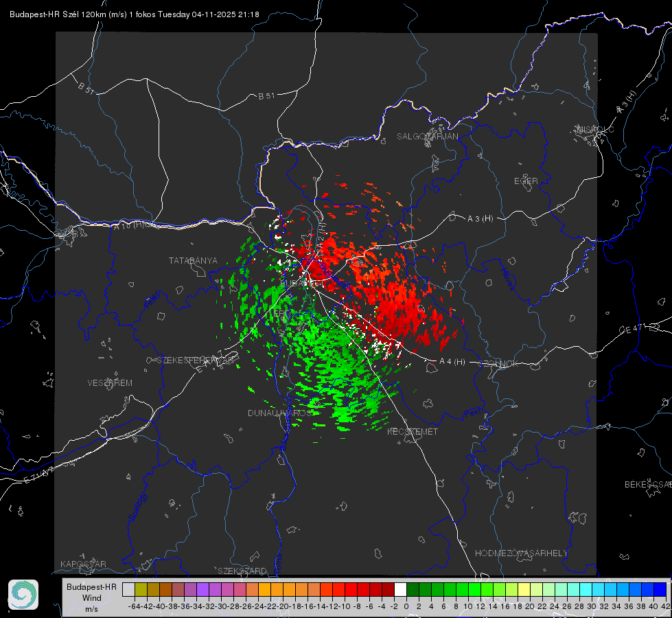Image resolution: width=672 pixels, height=618 pixels.
Task: Click the blue 'Pest' county label
Action: [x=472, y=413]
